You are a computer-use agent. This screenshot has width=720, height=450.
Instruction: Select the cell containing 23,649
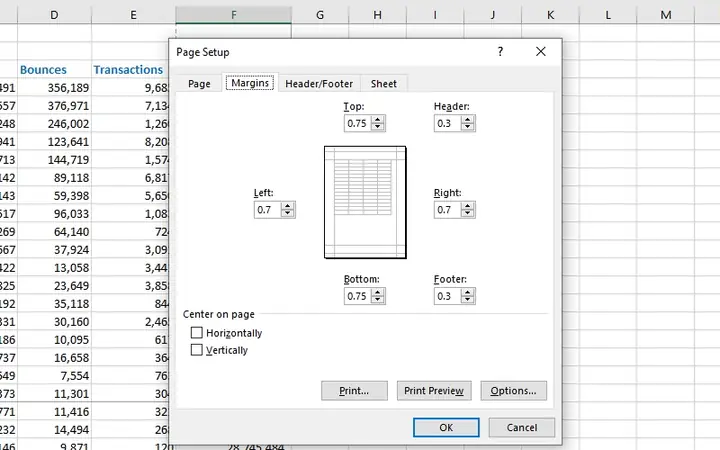tap(54, 286)
